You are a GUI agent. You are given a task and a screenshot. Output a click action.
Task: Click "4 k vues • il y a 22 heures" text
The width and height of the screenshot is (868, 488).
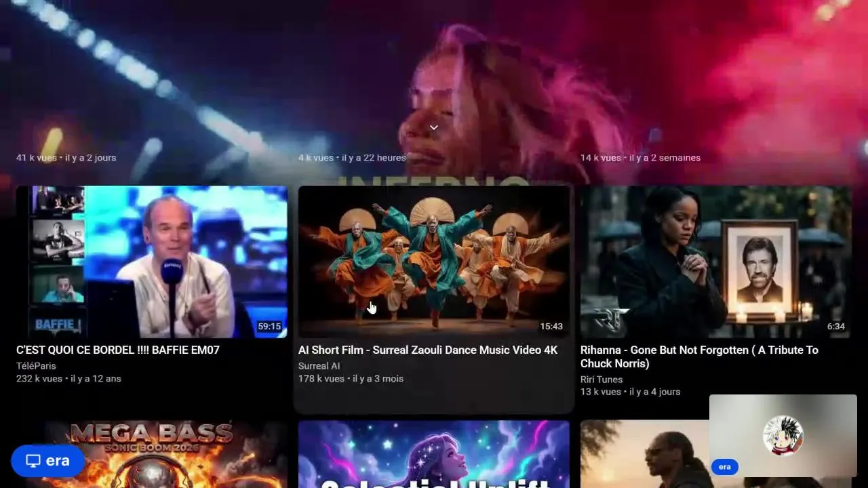coord(352,158)
